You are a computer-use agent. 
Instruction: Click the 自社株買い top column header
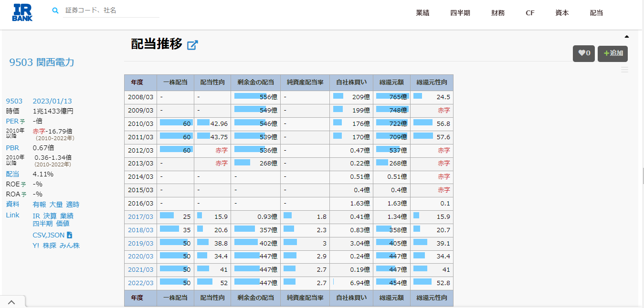point(351,82)
